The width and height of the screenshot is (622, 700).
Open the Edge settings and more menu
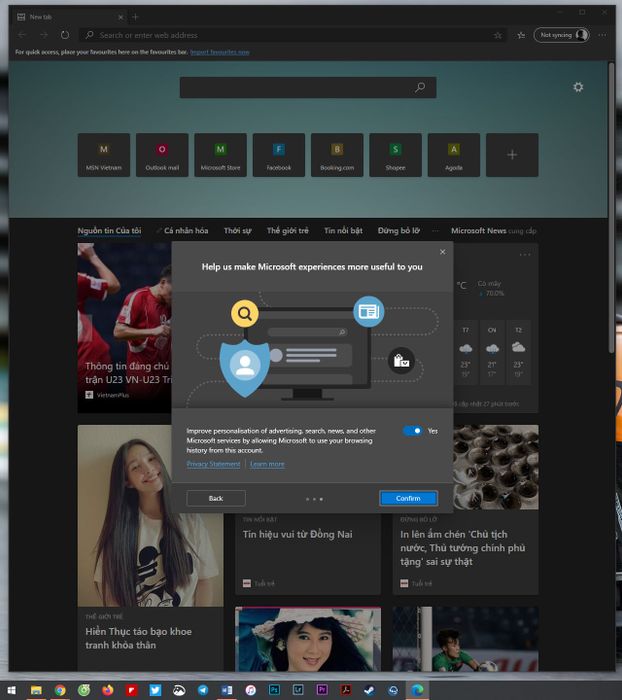[602, 35]
